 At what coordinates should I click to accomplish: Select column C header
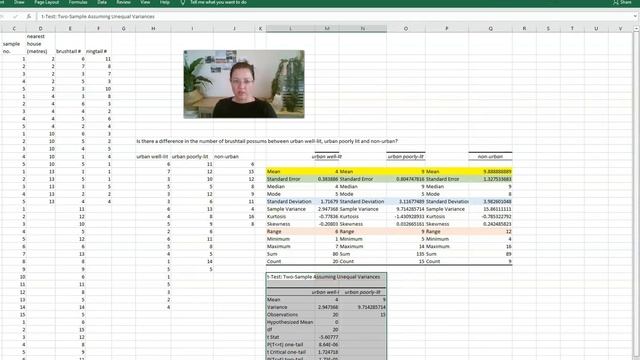click(14, 29)
